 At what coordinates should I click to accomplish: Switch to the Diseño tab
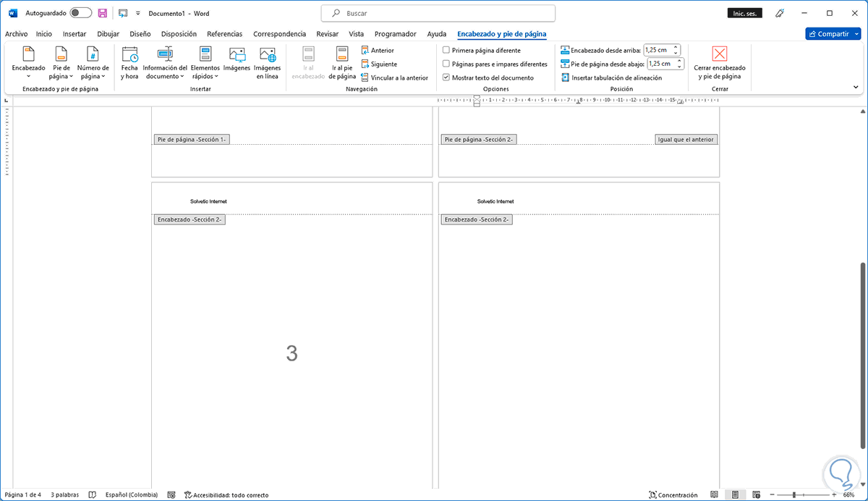[x=140, y=34]
